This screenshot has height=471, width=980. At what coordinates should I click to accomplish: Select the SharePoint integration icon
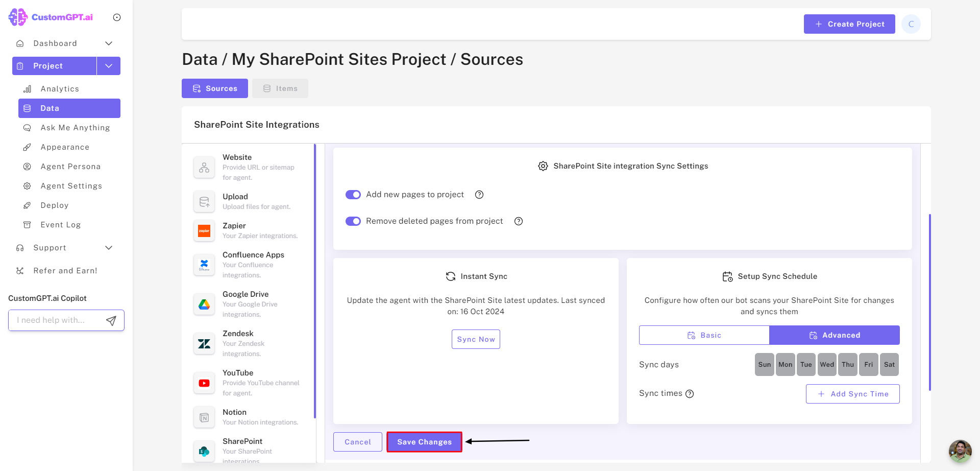pos(204,452)
